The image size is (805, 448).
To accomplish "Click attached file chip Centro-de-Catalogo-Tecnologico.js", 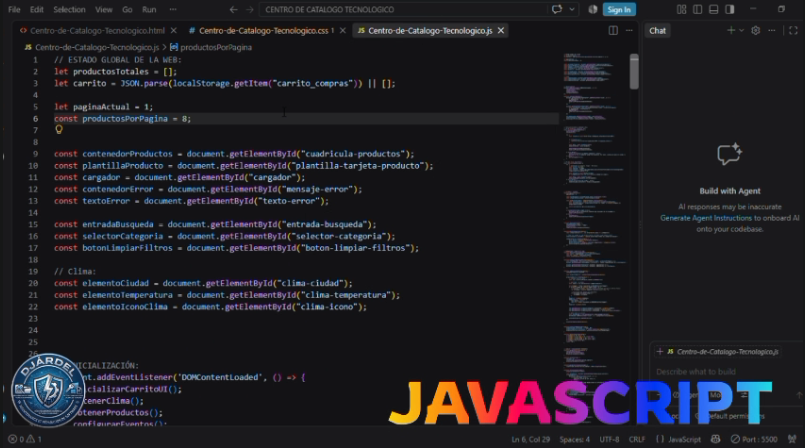I will click(723, 352).
